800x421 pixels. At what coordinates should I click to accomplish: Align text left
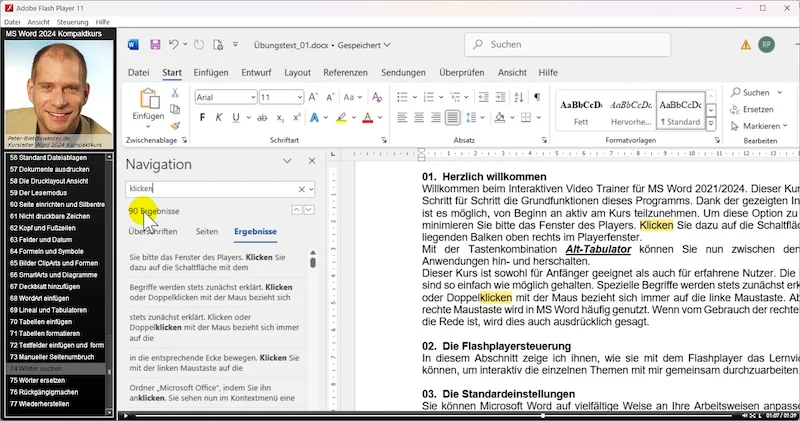(x=402, y=118)
